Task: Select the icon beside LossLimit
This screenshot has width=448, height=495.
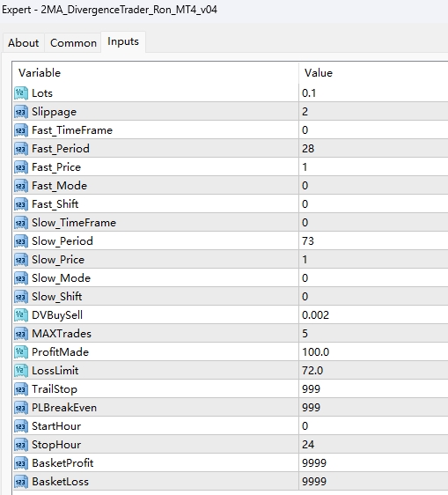Action: 21,371
